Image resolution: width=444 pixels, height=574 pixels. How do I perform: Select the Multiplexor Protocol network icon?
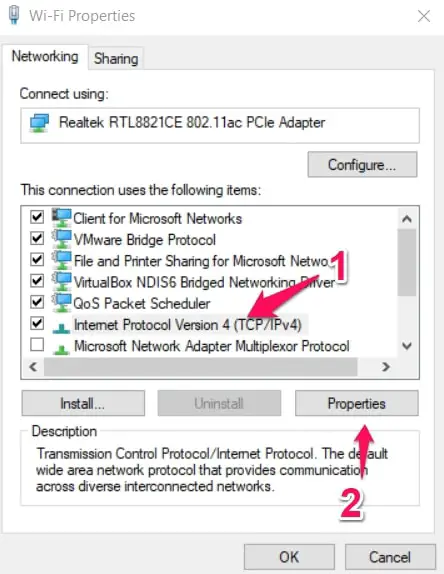pos(61,349)
